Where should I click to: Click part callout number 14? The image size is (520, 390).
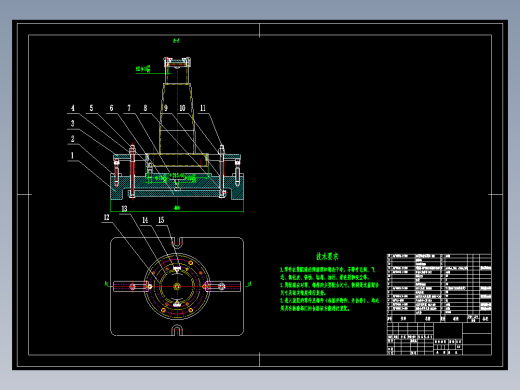[145, 220]
